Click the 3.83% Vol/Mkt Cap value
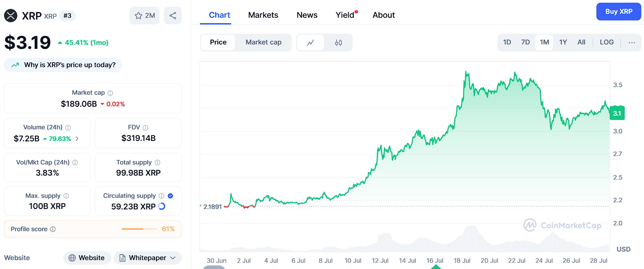This screenshot has height=269, width=644. (x=47, y=173)
